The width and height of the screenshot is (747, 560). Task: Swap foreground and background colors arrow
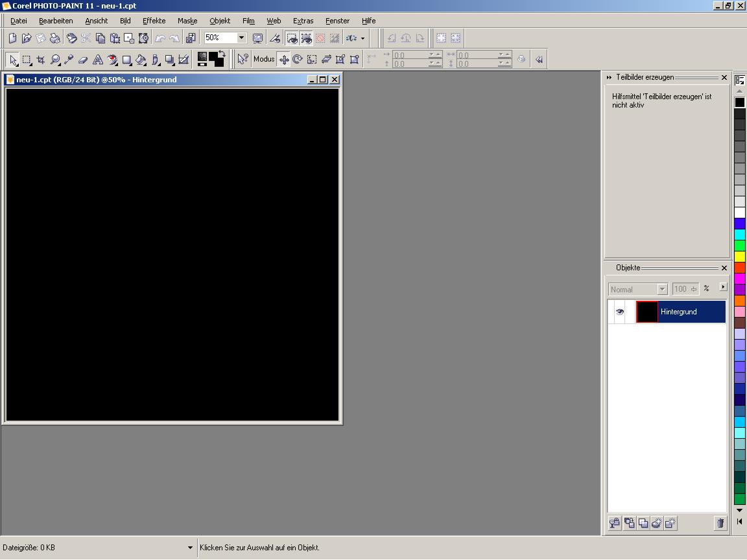tap(222, 53)
